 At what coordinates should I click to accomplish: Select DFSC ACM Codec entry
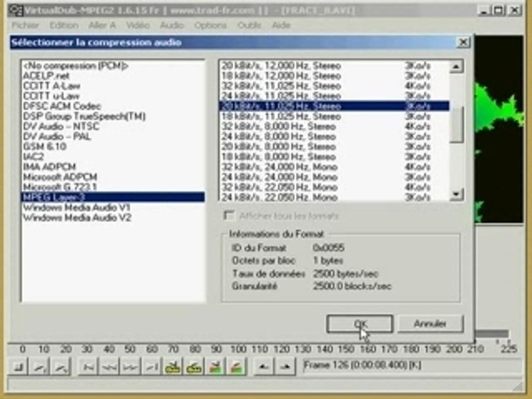[x=113, y=106]
